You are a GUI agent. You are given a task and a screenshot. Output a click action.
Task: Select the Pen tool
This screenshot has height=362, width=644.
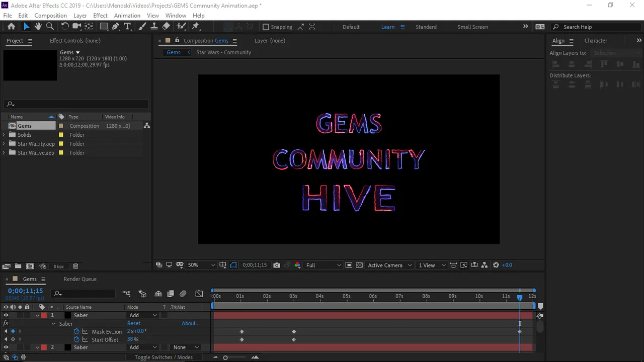[x=116, y=27]
